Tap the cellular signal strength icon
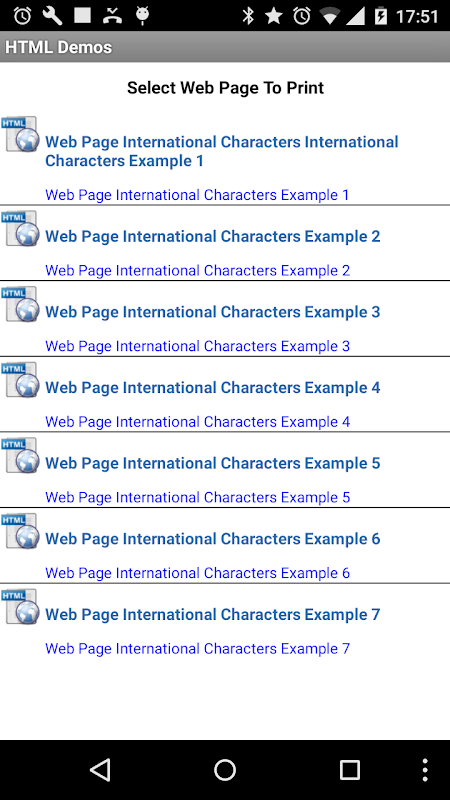The height and width of the screenshot is (800, 450). click(357, 16)
